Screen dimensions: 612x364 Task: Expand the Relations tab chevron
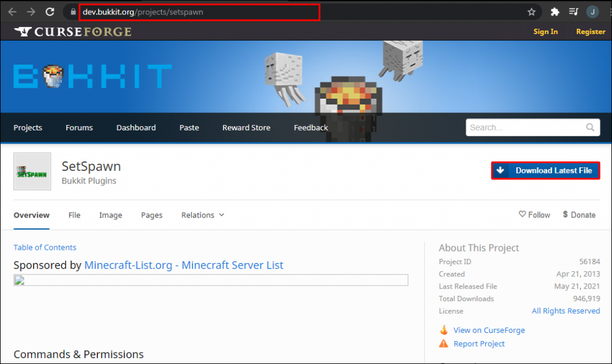click(x=221, y=215)
